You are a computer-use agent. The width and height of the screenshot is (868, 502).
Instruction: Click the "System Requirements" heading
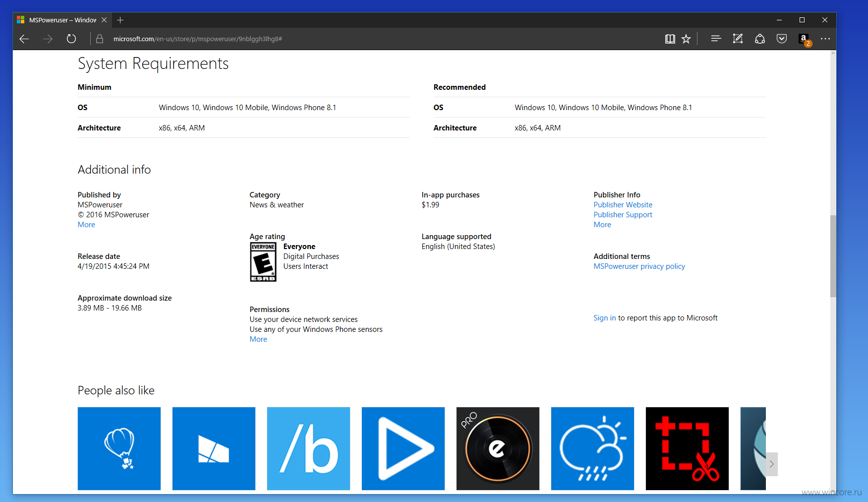coord(153,63)
